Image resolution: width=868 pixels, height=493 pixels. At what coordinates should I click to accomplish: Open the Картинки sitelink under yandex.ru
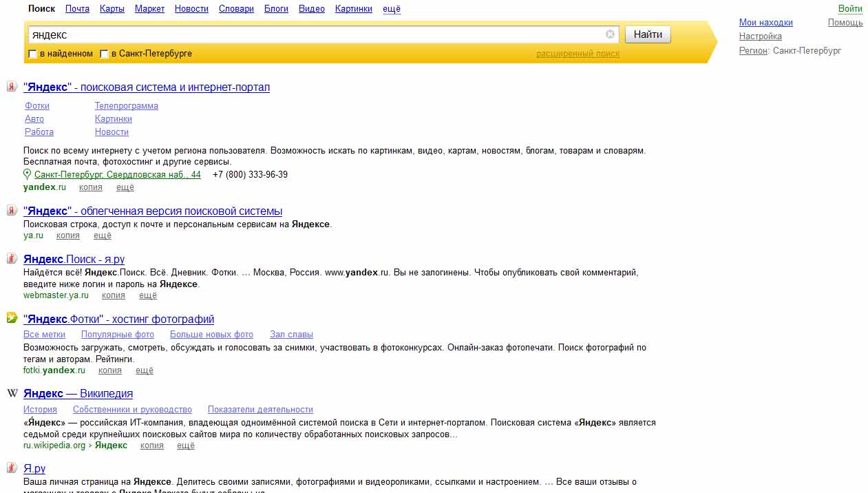point(114,119)
